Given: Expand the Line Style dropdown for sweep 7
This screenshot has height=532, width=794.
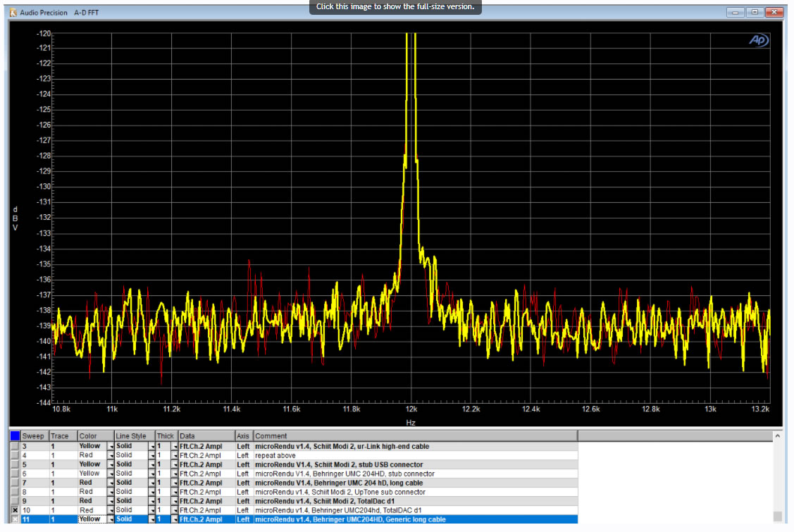Looking at the screenshot, I should (x=151, y=483).
